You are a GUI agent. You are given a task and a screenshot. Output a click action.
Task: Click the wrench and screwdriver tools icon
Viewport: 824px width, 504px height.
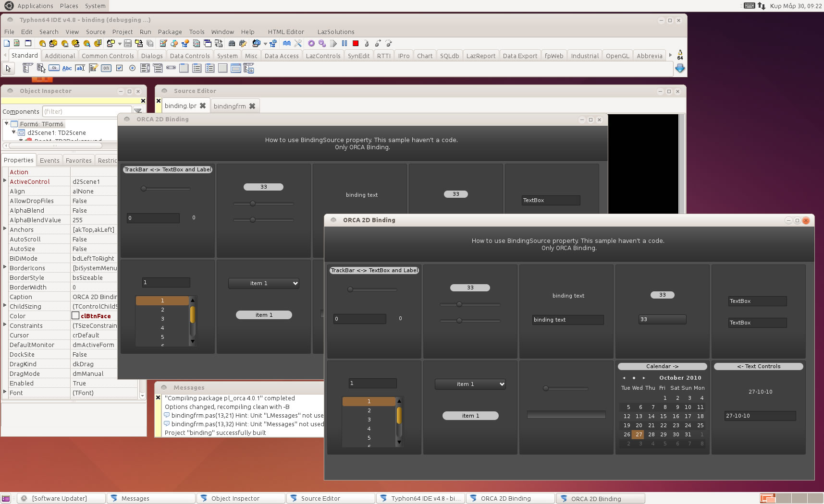pos(298,43)
